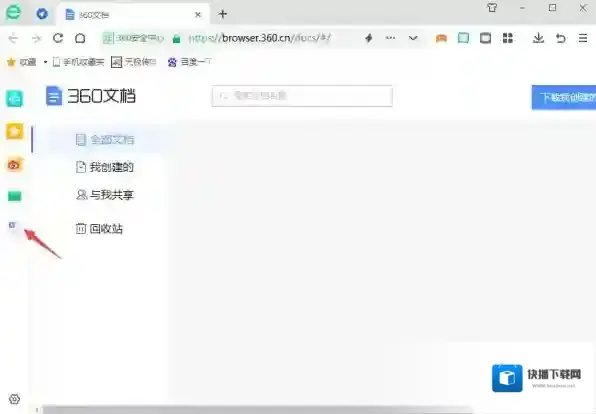Open the green mail sidebar icon
The width and height of the screenshot is (596, 414).
[x=14, y=196]
